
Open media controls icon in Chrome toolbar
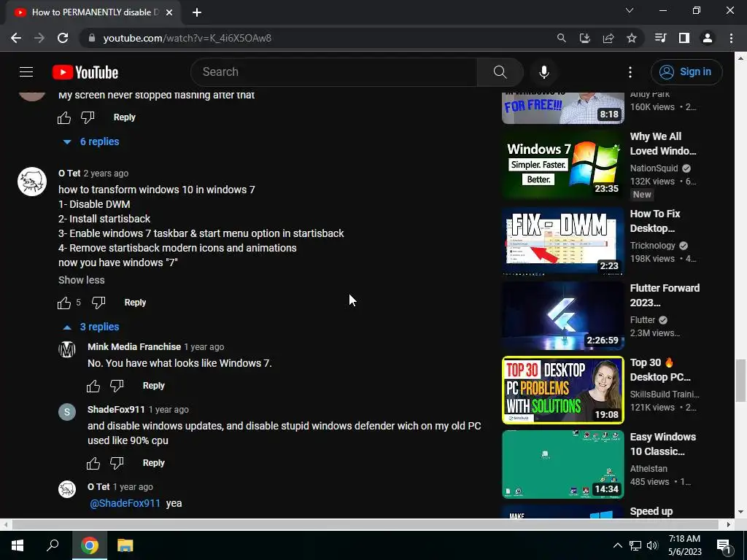[660, 38]
